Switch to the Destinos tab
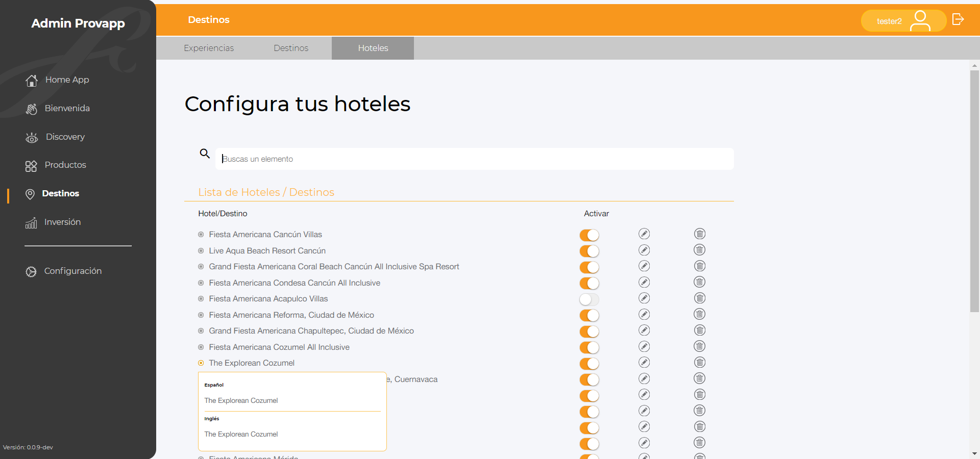Viewport: 980px width, 459px height. (291, 48)
